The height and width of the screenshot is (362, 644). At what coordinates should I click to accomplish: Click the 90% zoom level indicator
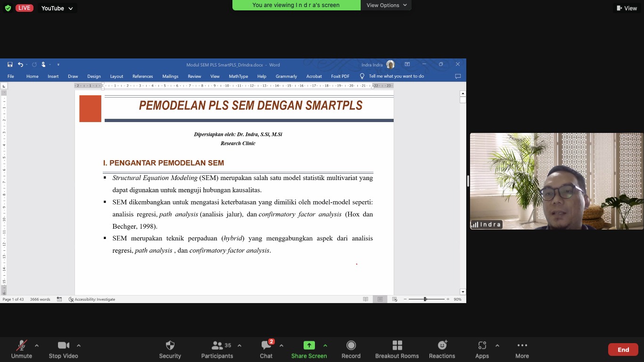point(457,299)
